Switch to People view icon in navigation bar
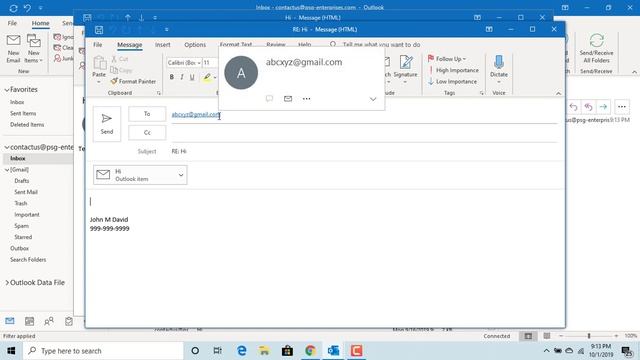Screen dimensions: 640x360 [x=49, y=321]
